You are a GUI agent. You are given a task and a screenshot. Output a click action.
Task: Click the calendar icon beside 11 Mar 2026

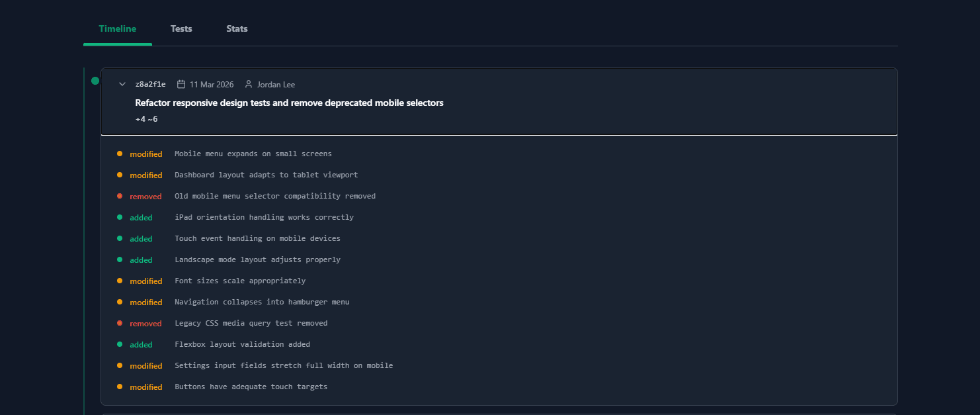click(183, 84)
